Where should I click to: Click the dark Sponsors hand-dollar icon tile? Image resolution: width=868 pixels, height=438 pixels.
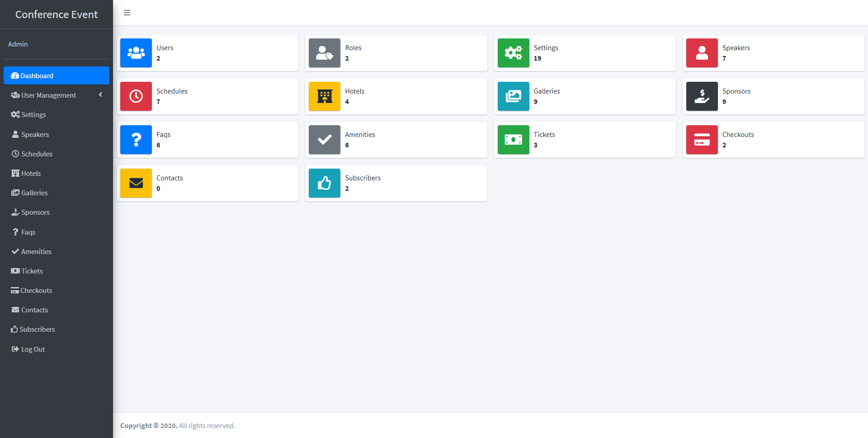702,96
